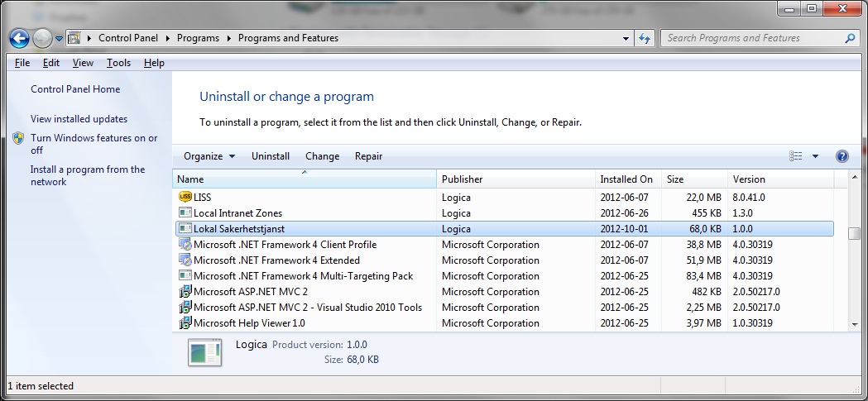Image resolution: width=868 pixels, height=401 pixels.
Task: Click the shield icon beside Windows features
Action: pos(19,138)
